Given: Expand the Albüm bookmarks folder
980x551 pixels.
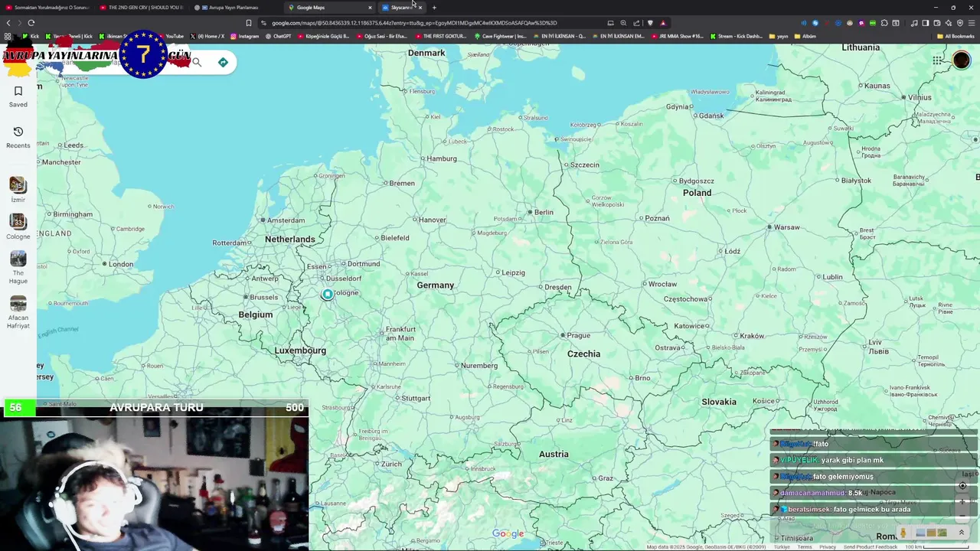Looking at the screenshot, I should coord(805,36).
